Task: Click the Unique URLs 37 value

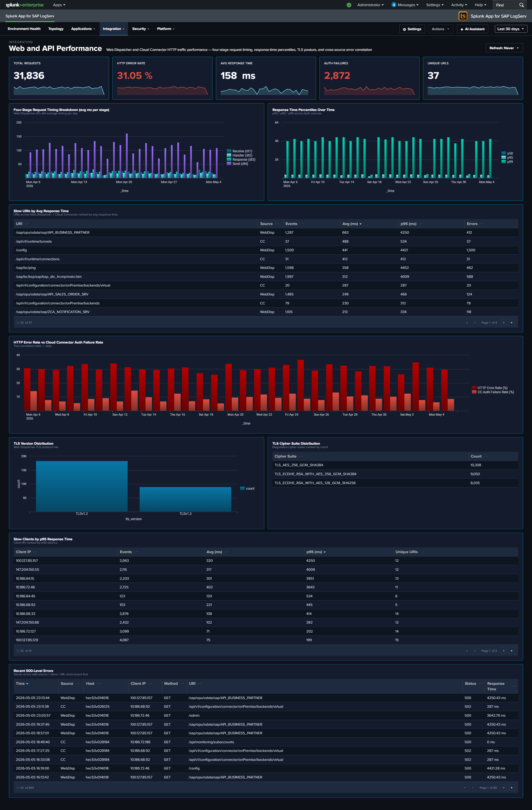Action: point(433,75)
